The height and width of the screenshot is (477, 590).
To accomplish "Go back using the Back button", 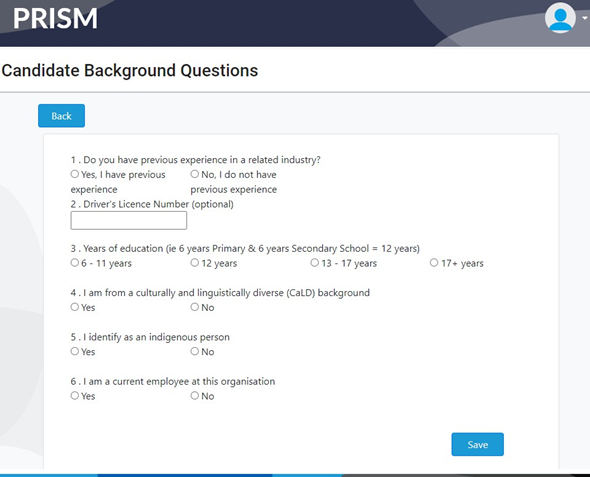I will click(x=61, y=116).
